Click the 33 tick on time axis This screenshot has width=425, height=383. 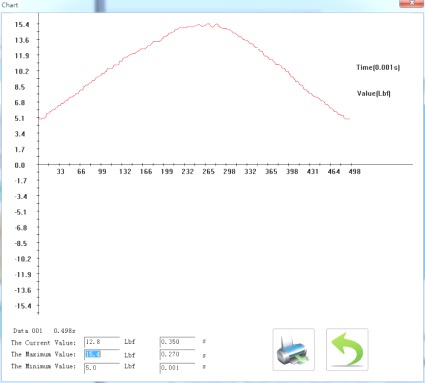[60, 171]
